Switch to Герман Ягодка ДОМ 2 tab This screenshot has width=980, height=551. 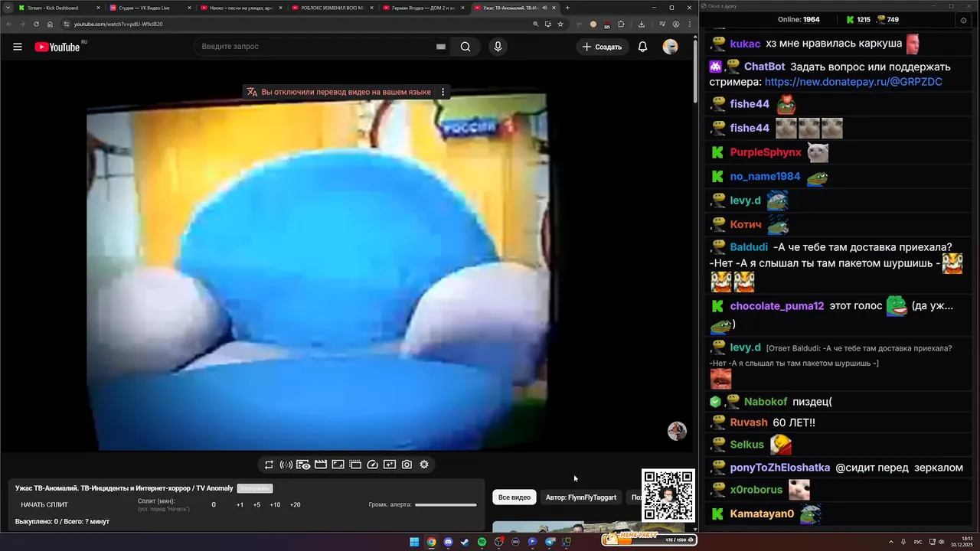point(423,8)
